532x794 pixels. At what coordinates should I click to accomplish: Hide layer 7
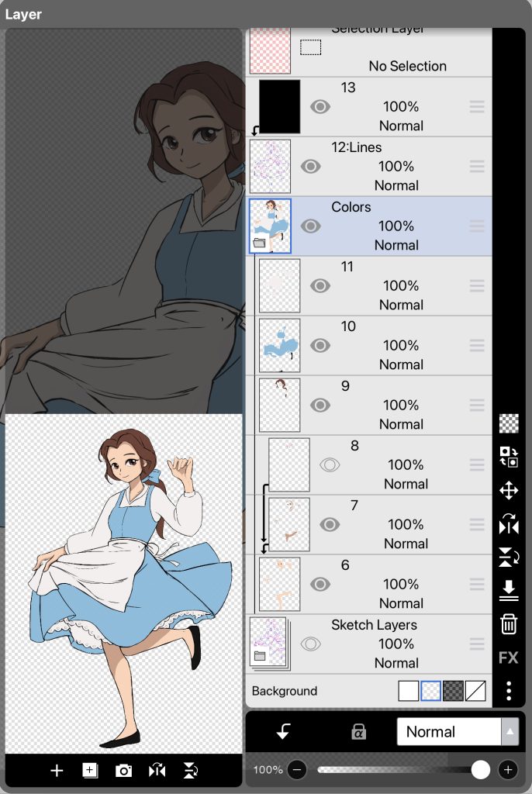pyautogui.click(x=330, y=524)
